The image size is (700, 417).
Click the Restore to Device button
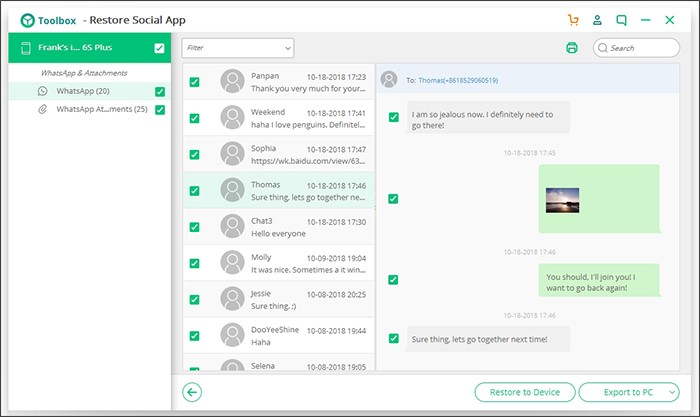(525, 392)
